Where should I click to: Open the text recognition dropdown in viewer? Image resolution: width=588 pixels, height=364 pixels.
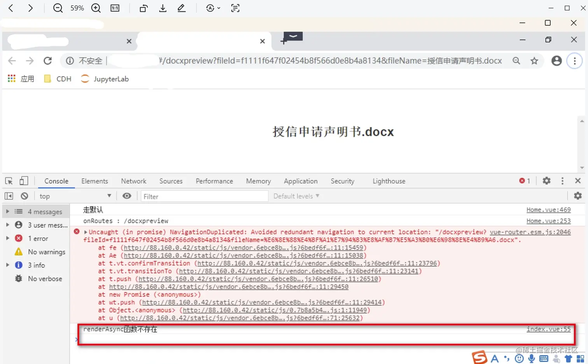point(213,8)
